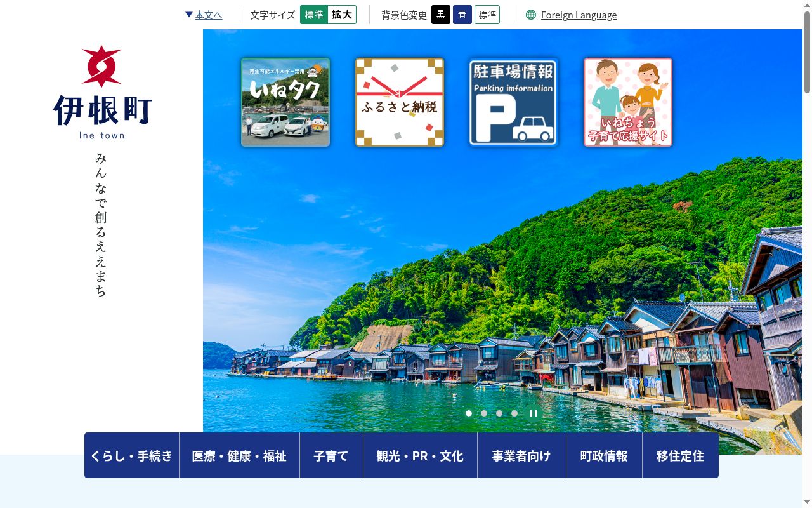The height and width of the screenshot is (508, 812).
Task: Open the 子育て menu
Action: tap(332, 455)
